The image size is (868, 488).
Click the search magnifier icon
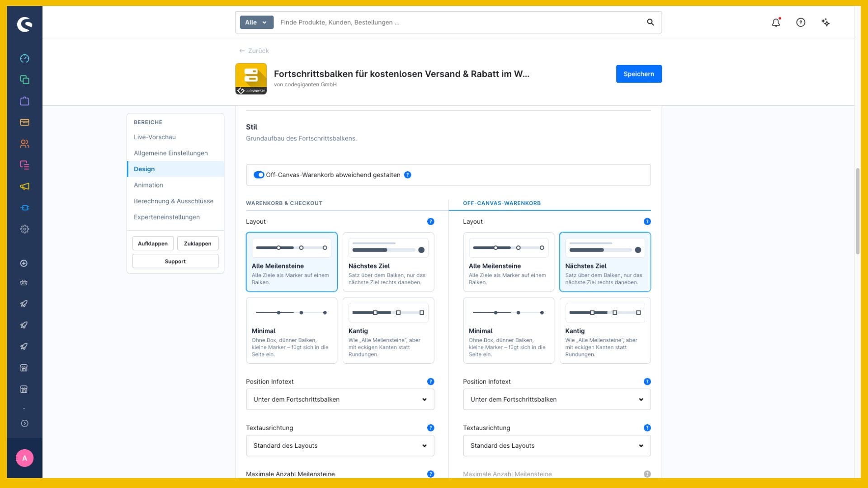[650, 22]
